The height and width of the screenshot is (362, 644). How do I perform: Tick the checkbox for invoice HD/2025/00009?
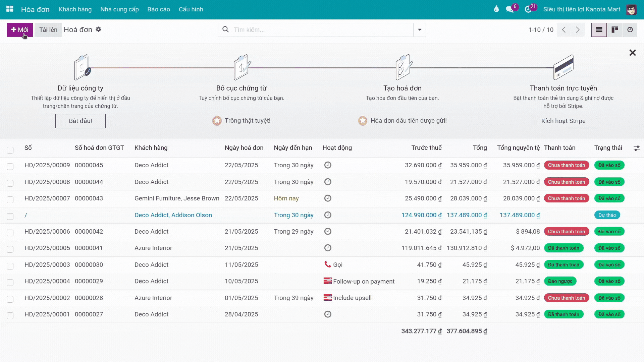click(10, 166)
